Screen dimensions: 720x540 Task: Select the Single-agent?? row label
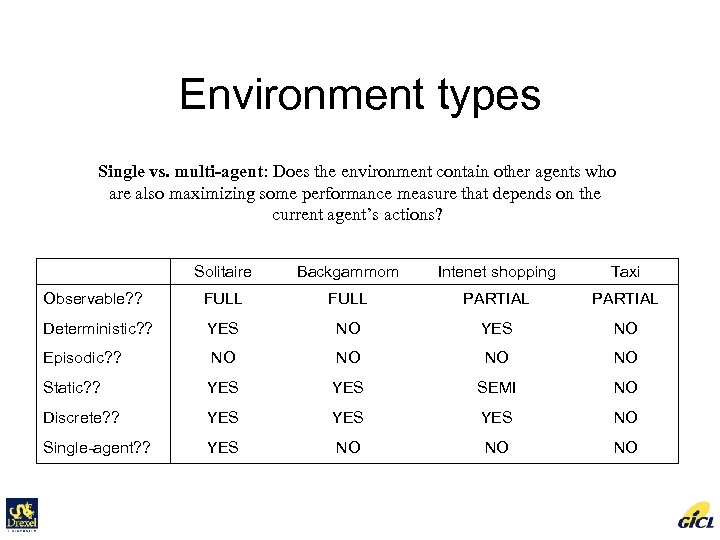click(x=96, y=447)
